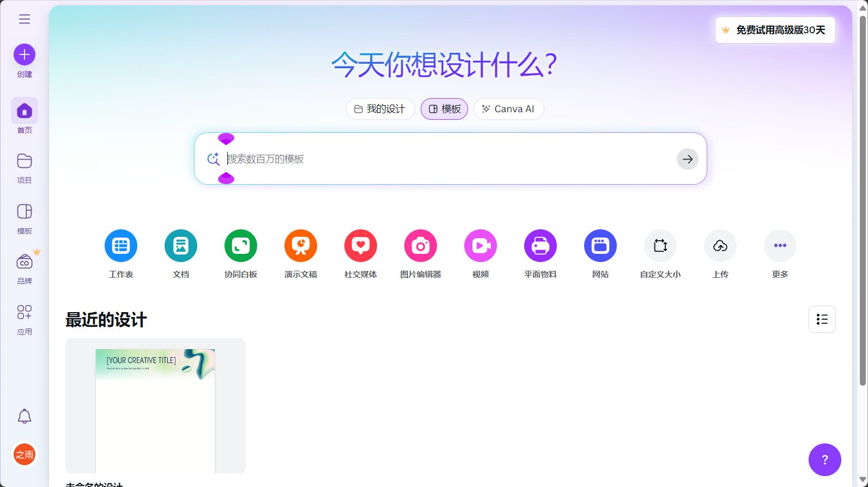Select the My designs (我的设计) tab
Screen dimensions: 868x487
coord(380,109)
